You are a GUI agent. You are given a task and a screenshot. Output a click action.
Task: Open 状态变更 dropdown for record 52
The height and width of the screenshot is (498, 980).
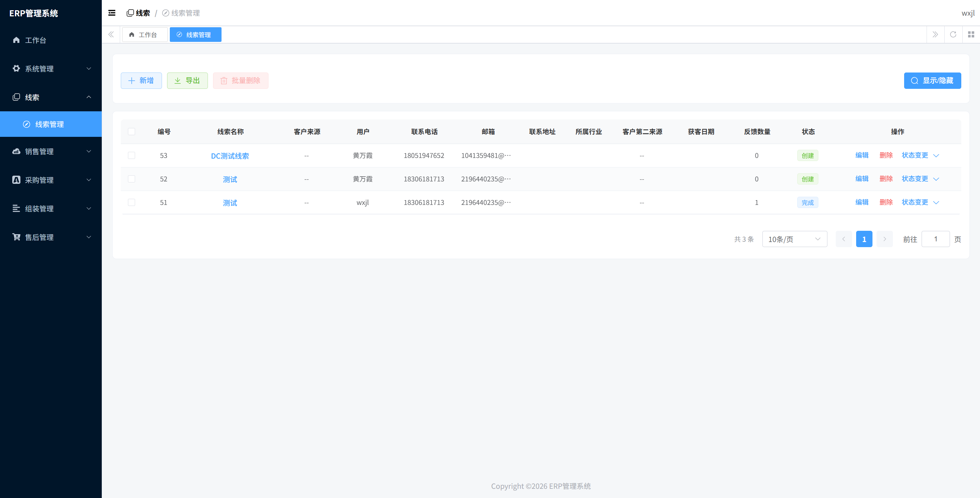[920, 179]
